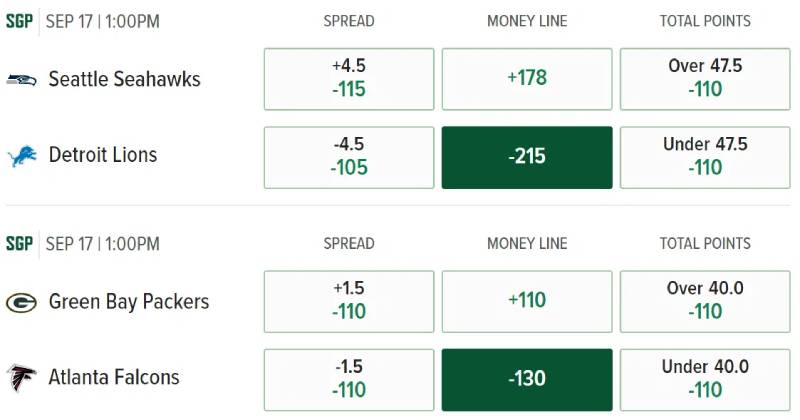Image resolution: width=800 pixels, height=420 pixels.
Task: Pick Under 47.5 total points
Action: coord(705,157)
